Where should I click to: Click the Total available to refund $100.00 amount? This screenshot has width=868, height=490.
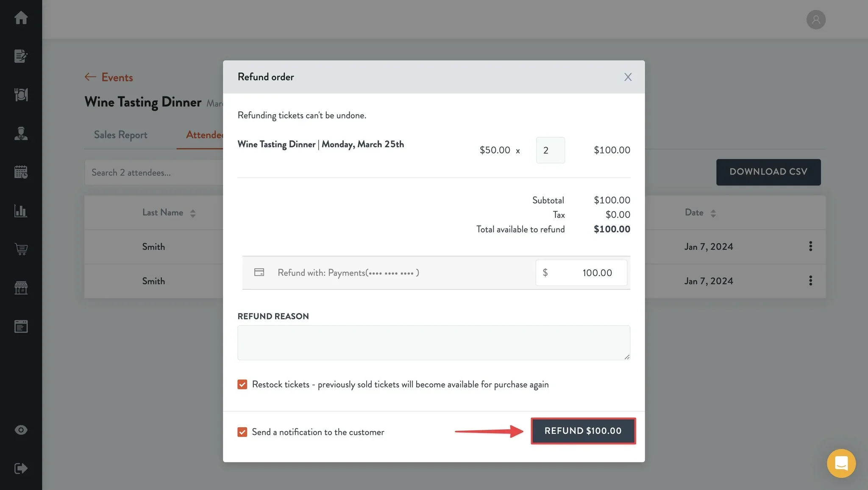tap(612, 229)
